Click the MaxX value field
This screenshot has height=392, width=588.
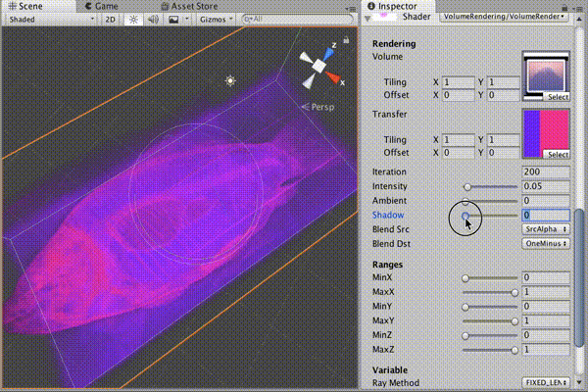pos(546,292)
